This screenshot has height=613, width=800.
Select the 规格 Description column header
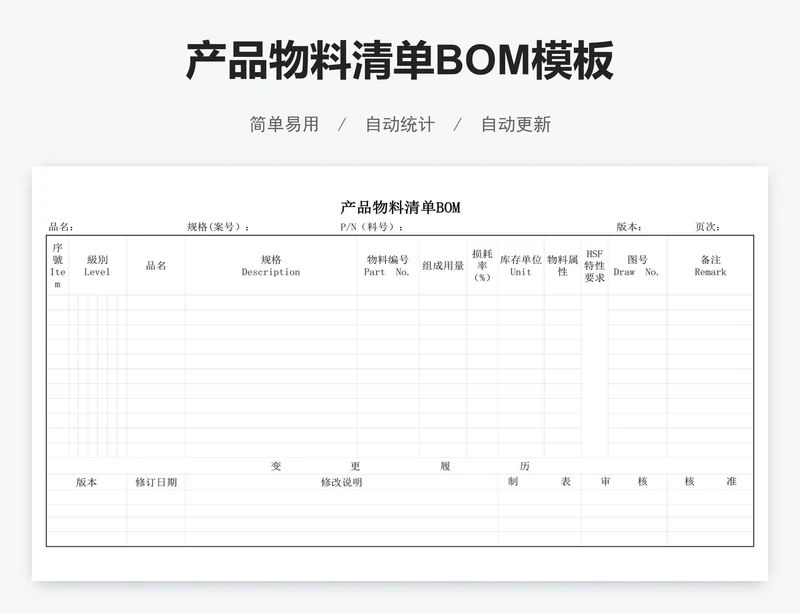[x=271, y=265]
